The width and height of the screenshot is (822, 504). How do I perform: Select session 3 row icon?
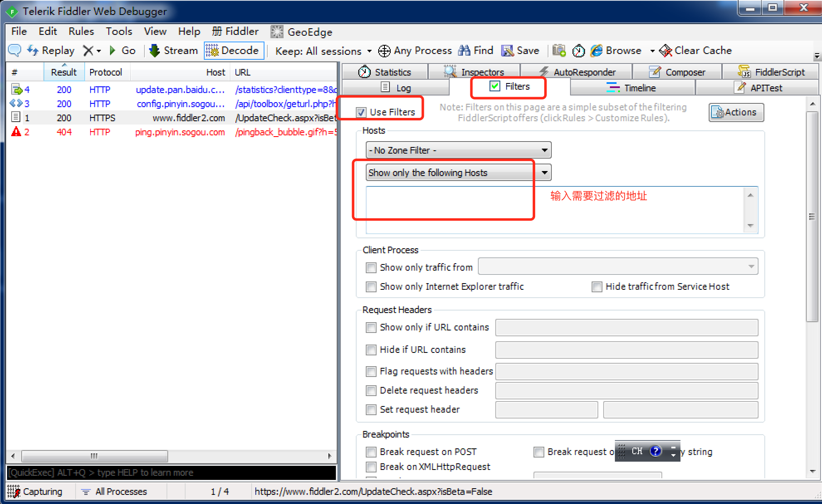[16, 103]
